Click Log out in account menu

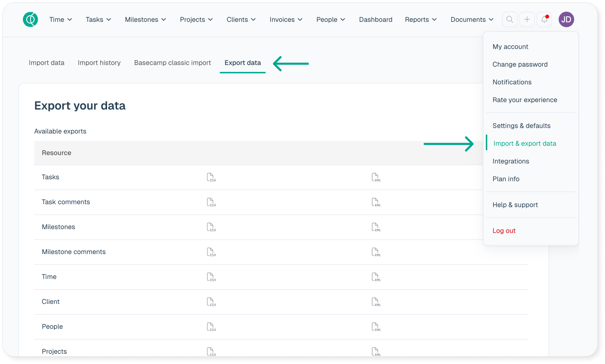click(x=504, y=231)
